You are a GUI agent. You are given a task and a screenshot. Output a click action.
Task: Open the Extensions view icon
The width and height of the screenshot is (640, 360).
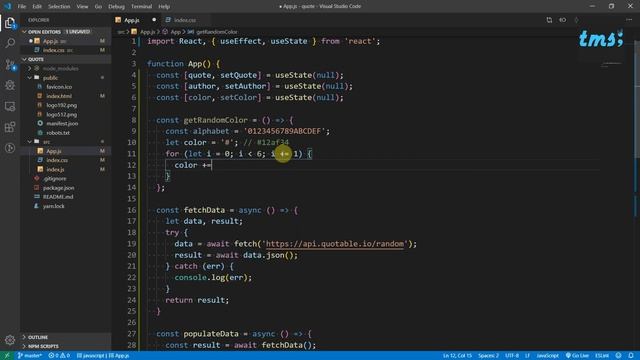click(x=10, y=127)
